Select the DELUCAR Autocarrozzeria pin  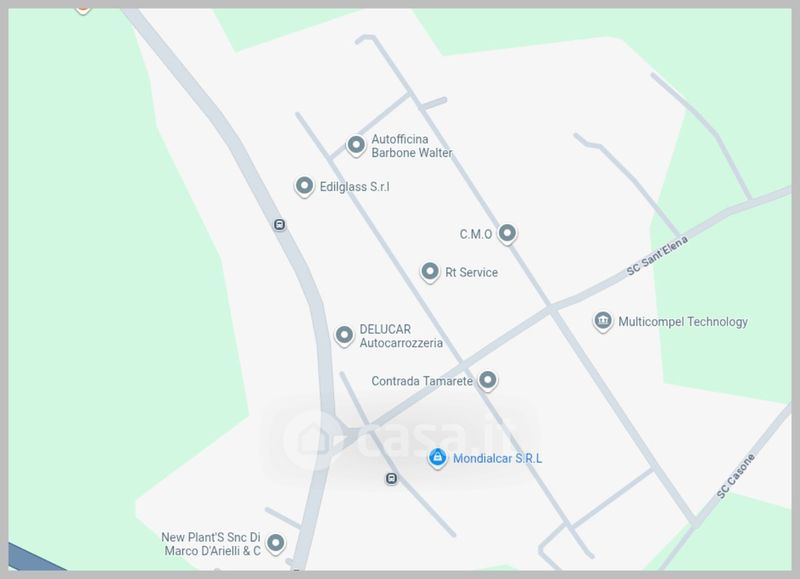click(344, 336)
